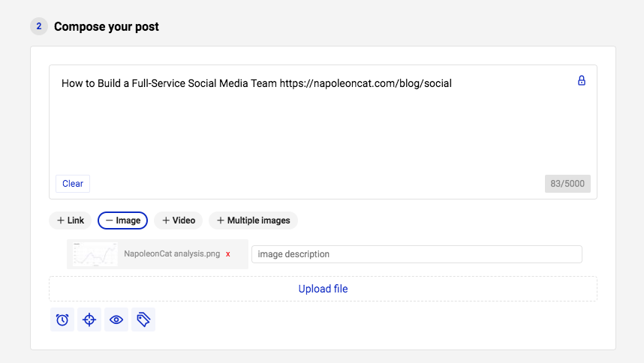The height and width of the screenshot is (363, 644).
Task: Remove NapoleonCat analysis.png with red x
Action: tap(228, 254)
